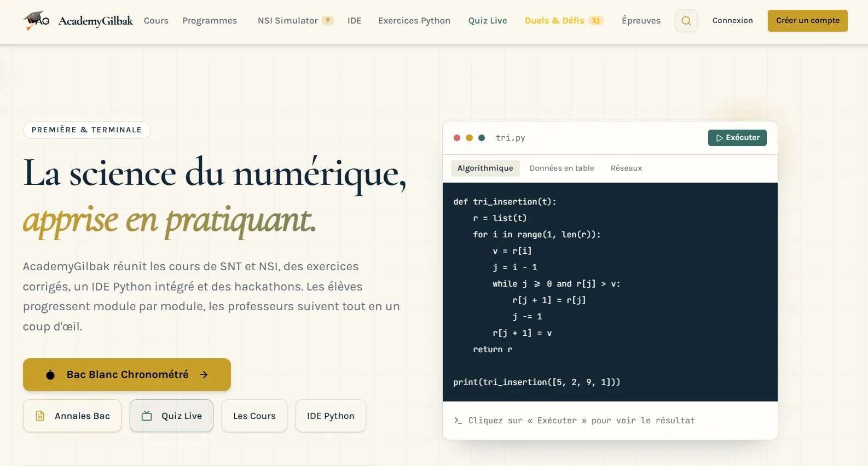Click the arrow icon on Bac Blanc Chronométré
868x466 pixels.
tap(204, 375)
